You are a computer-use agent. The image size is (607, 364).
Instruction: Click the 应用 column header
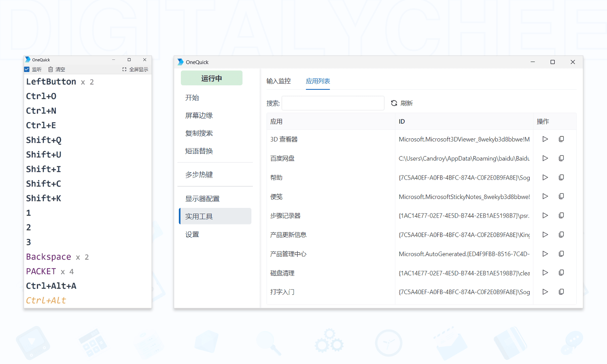tap(276, 121)
